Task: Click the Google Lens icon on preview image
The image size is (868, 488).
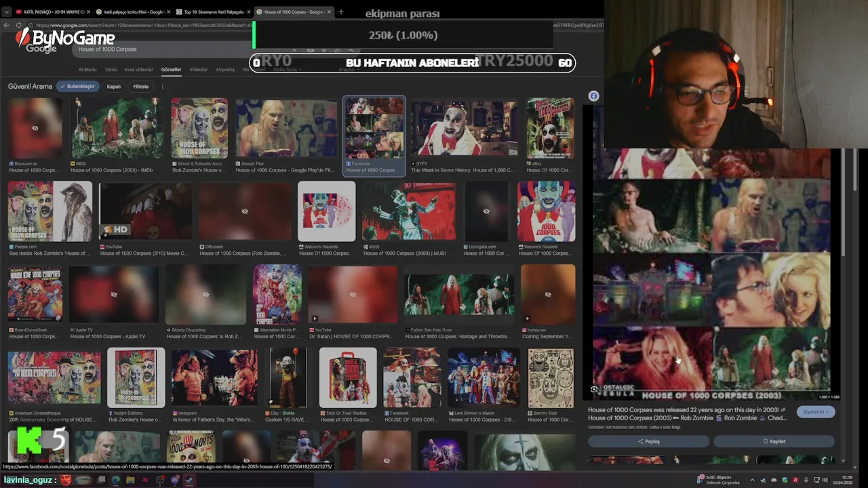Action: (x=594, y=389)
